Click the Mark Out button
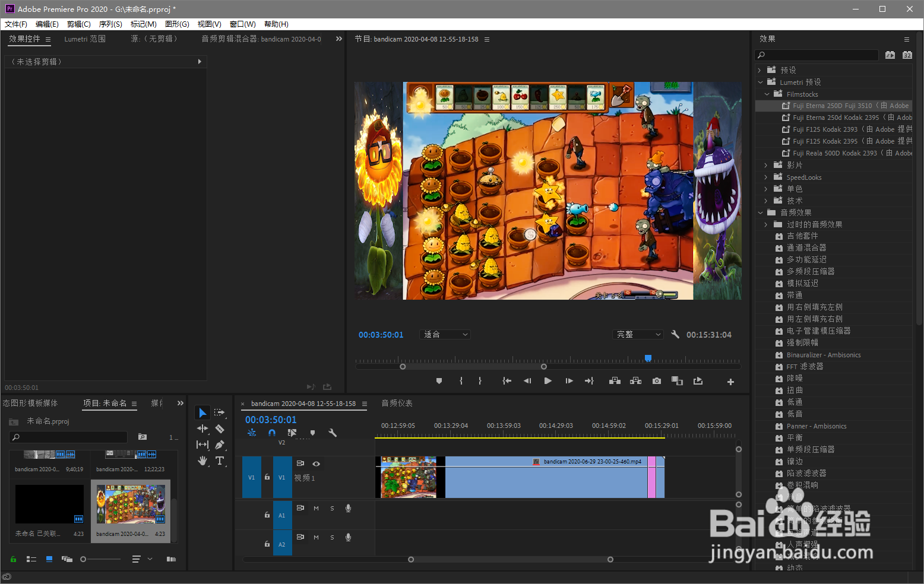 (480, 381)
